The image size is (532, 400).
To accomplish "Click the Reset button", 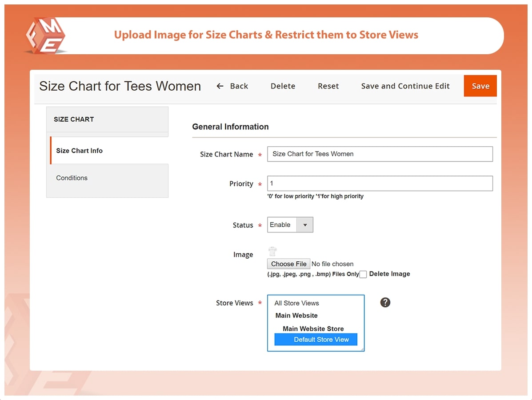I will (x=328, y=86).
